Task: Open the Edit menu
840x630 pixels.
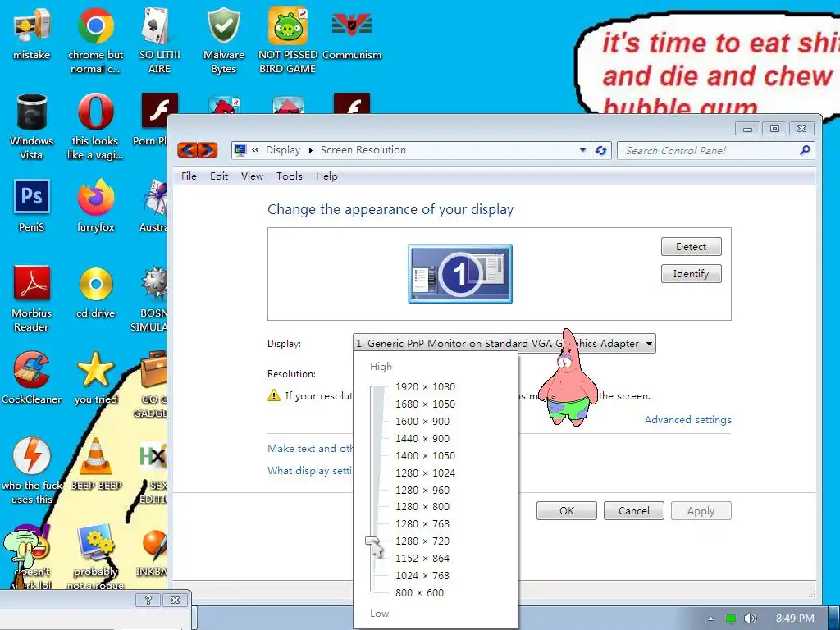Action: 219,176
